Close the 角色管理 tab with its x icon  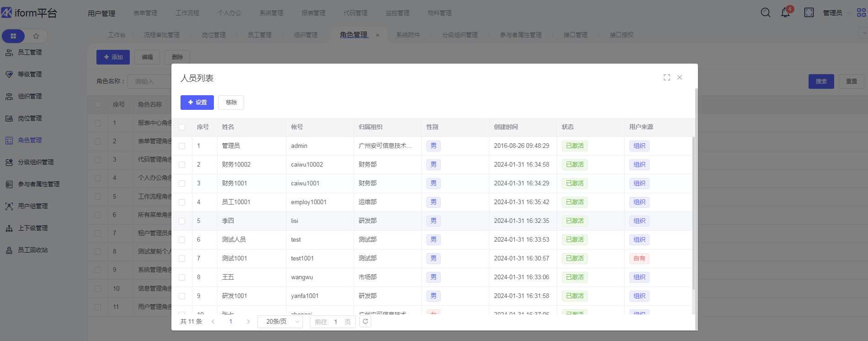378,35
